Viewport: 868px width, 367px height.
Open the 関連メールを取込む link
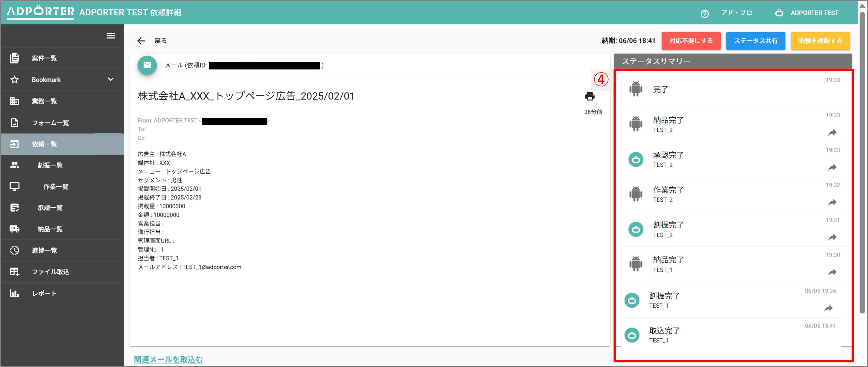click(x=168, y=359)
